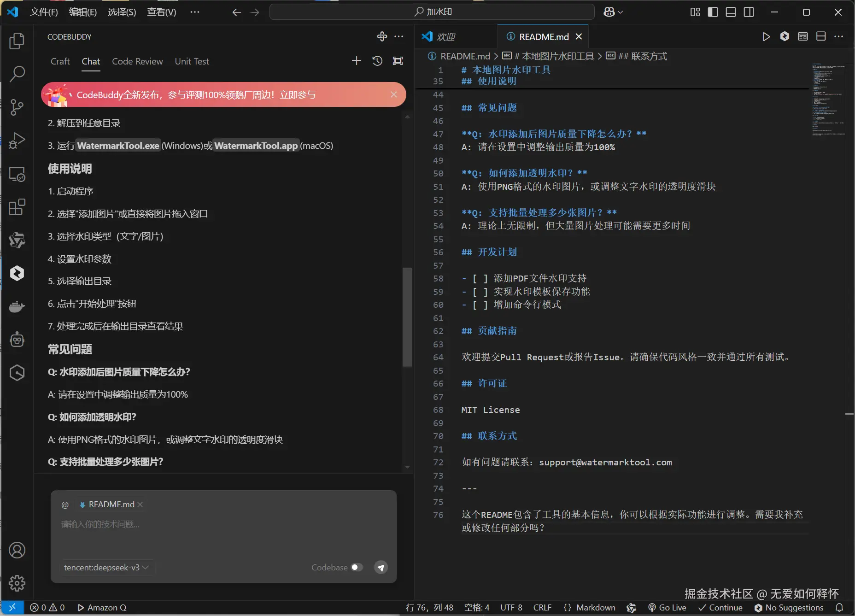Open Markdown preview to the side

click(803, 36)
